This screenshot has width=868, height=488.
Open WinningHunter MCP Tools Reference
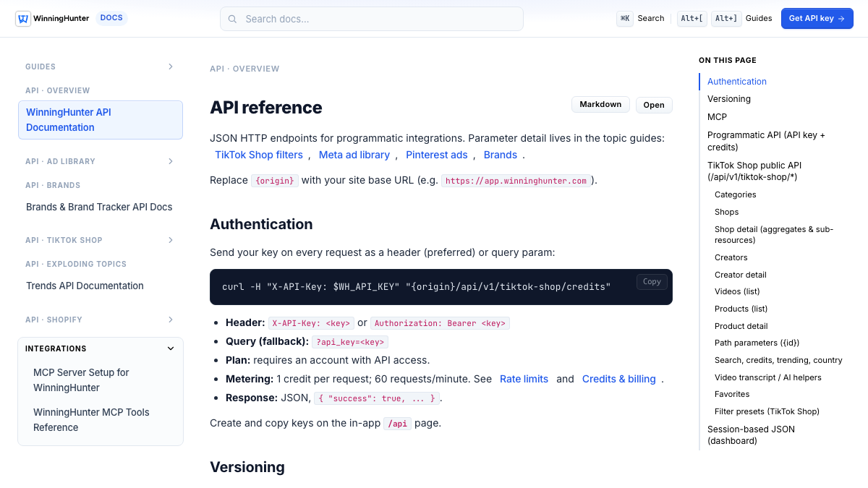pos(103,420)
